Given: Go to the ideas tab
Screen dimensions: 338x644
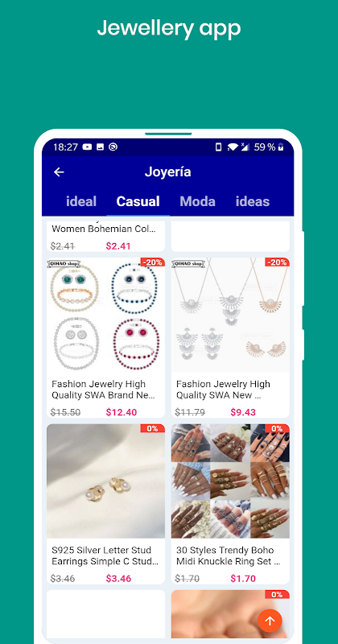Looking at the screenshot, I should point(253,201).
